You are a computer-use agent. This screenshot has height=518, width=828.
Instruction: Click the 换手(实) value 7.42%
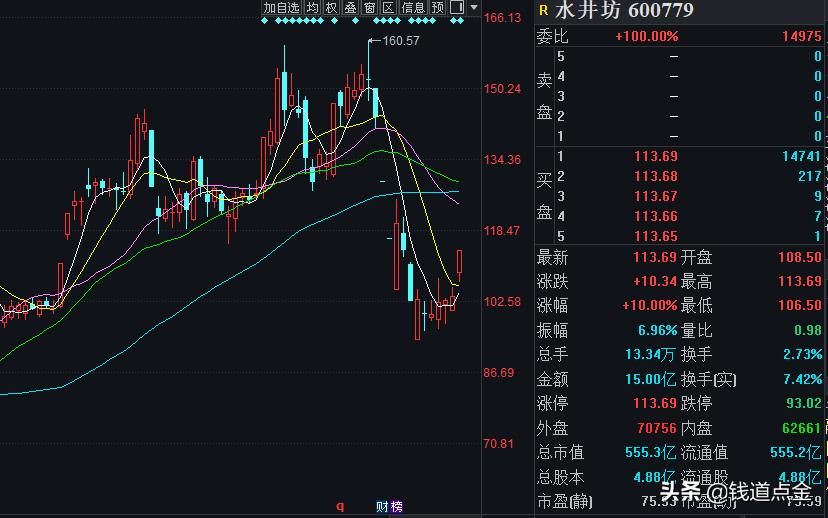[x=802, y=379]
